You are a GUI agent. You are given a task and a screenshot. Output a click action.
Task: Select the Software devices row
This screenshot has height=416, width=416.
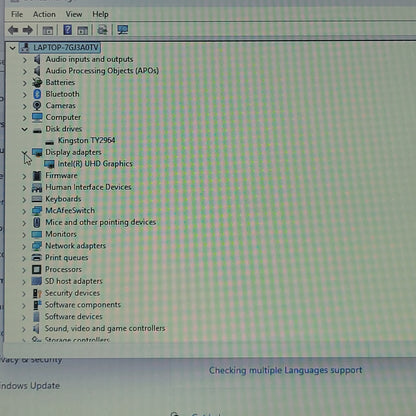point(73,316)
